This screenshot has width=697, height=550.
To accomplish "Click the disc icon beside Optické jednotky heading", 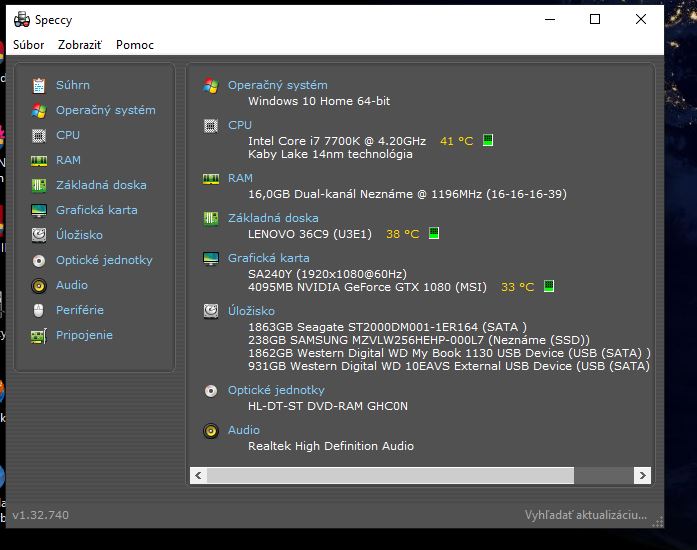I will [x=211, y=390].
